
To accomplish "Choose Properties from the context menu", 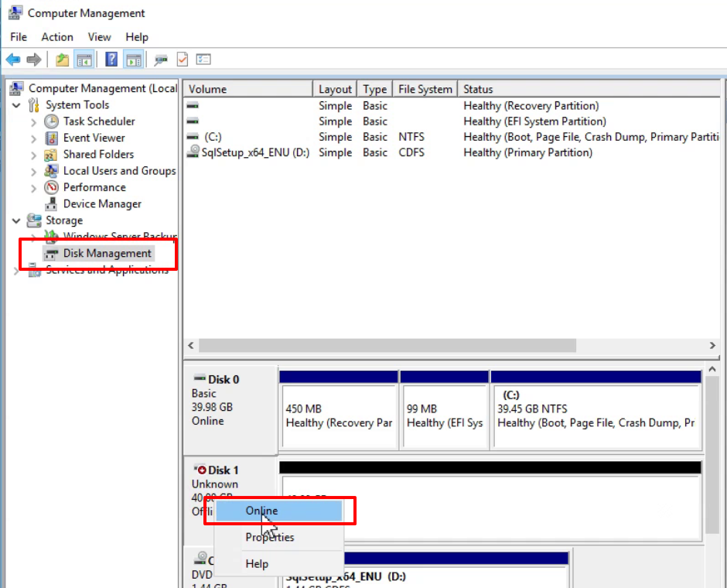I will coord(278,537).
